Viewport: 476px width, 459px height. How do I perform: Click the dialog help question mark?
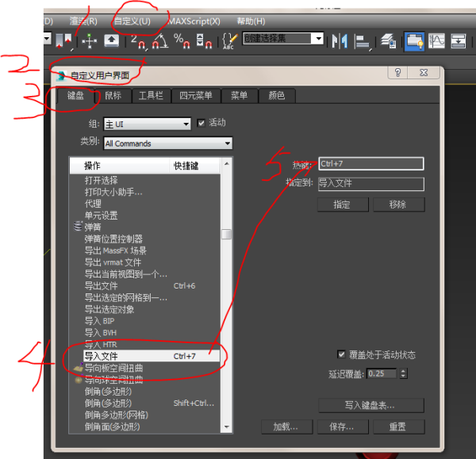pyautogui.click(x=397, y=72)
